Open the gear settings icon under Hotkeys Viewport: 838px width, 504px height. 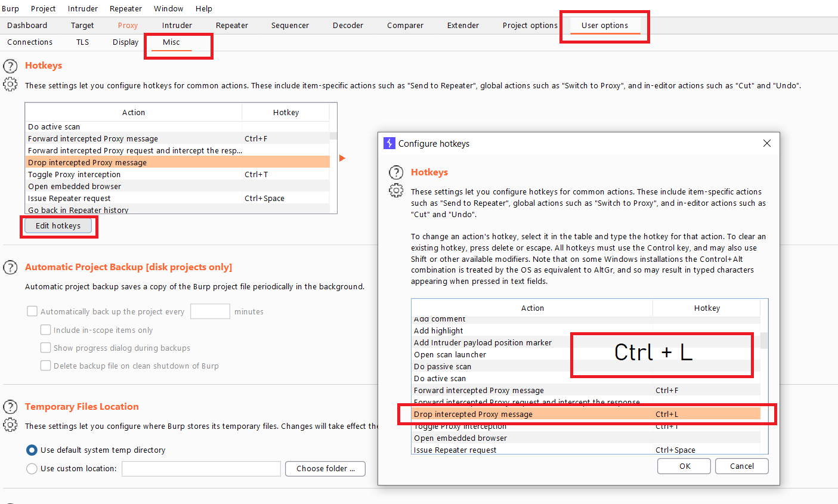(10, 85)
